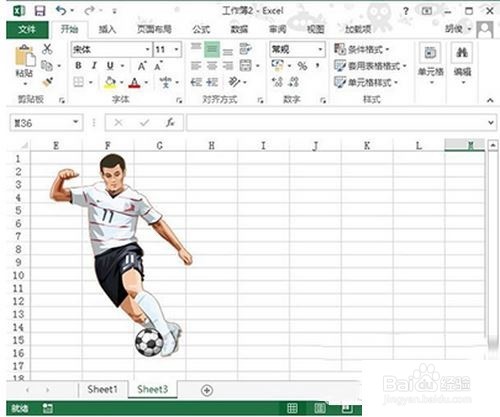Increase font size with larger A icon

click(142, 66)
